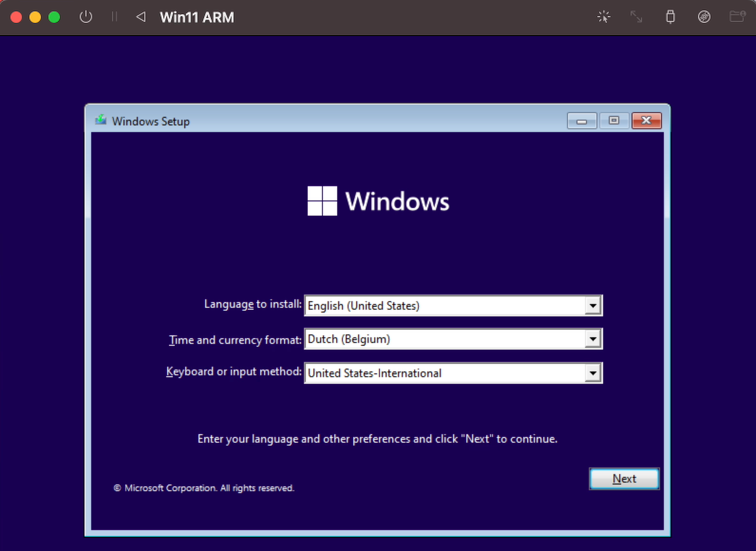
Task: Click the green macOS fullscreen button
Action: (x=54, y=17)
